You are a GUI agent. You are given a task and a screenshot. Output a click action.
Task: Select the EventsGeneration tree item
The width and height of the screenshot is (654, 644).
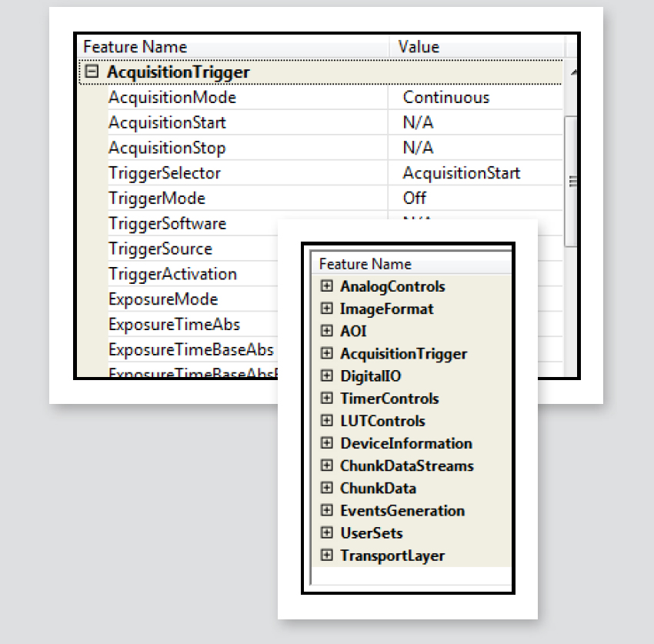point(402,511)
